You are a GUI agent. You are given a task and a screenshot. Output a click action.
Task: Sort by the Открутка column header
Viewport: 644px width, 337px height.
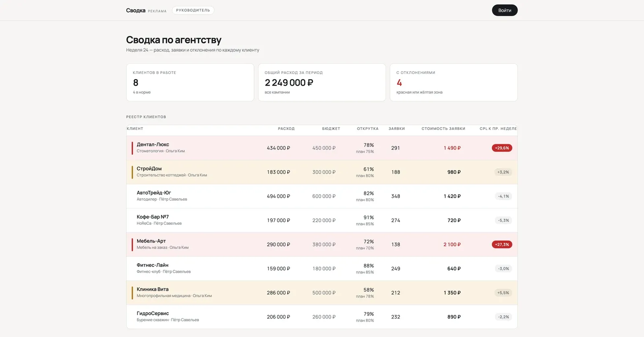367,129
